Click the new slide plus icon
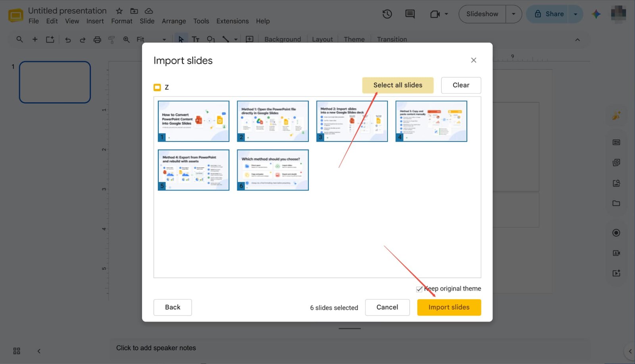635x364 pixels. coord(35,39)
